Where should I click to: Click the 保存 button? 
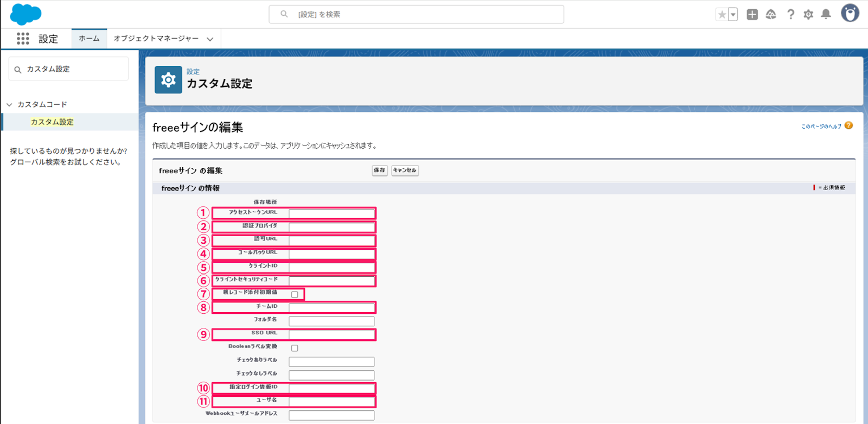[x=380, y=170]
